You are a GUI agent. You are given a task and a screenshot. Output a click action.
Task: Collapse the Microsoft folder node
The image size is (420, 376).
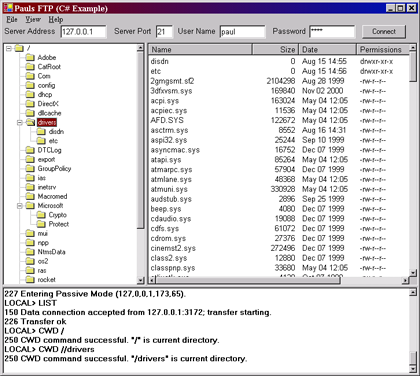click(x=20, y=206)
